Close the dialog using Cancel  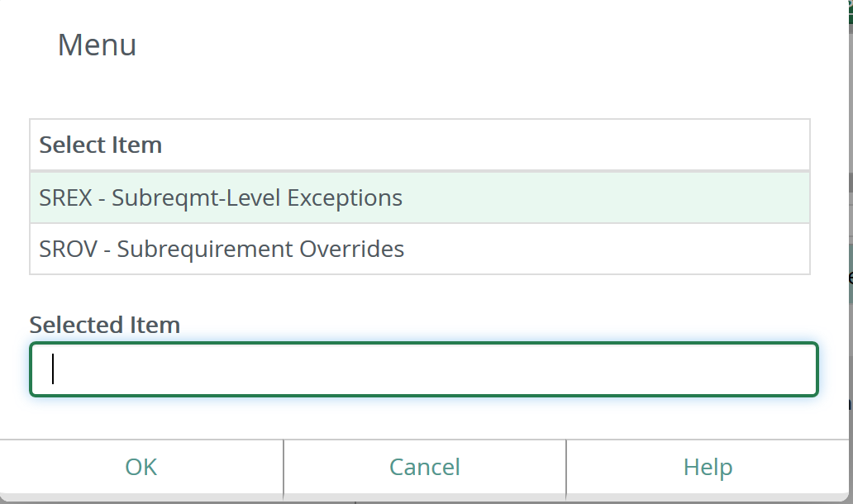coord(424,467)
